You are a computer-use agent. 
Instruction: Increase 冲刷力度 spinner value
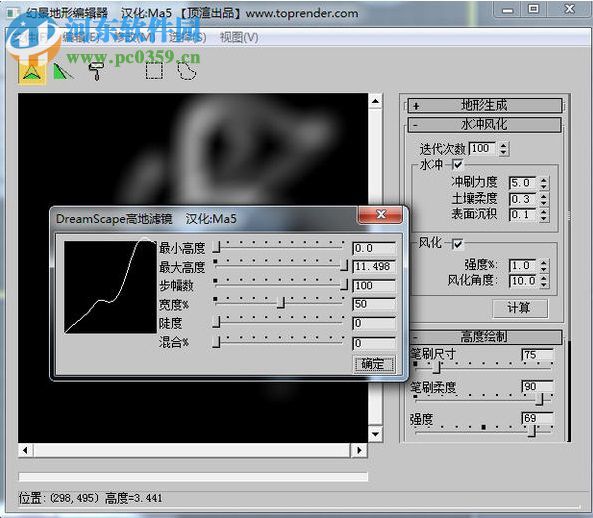544,180
